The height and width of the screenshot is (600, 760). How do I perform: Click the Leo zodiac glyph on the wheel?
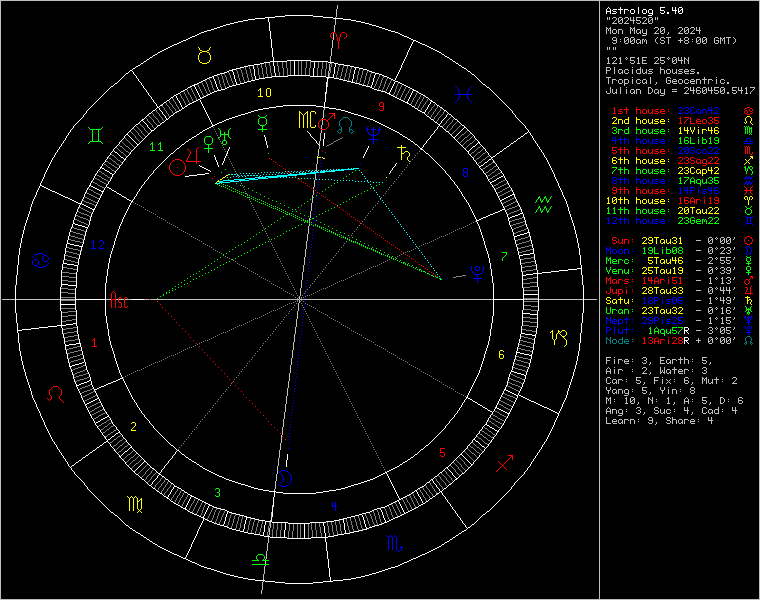pyautogui.click(x=56, y=394)
